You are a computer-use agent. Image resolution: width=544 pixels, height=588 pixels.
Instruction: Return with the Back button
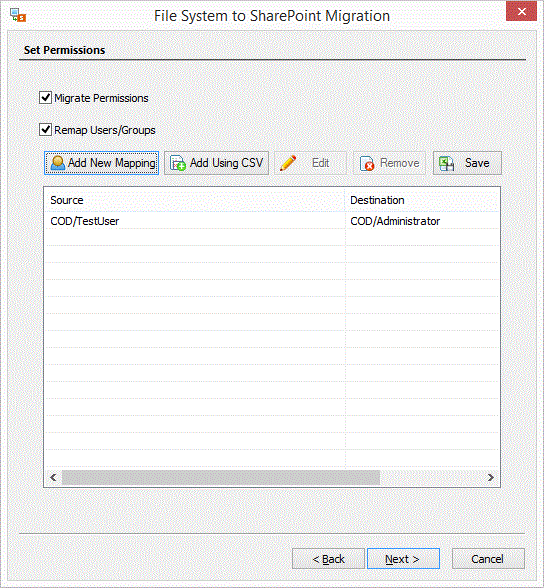328,559
